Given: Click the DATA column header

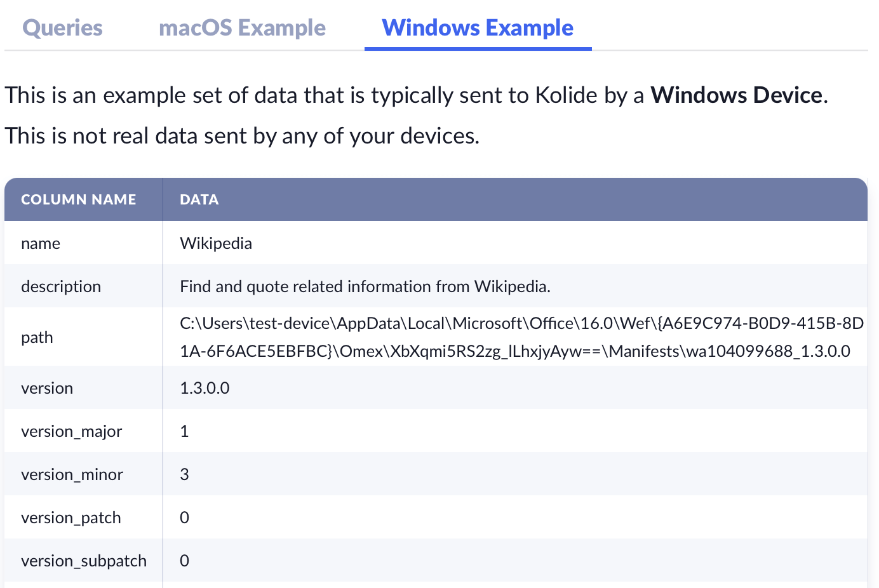Looking at the screenshot, I should pos(199,199).
